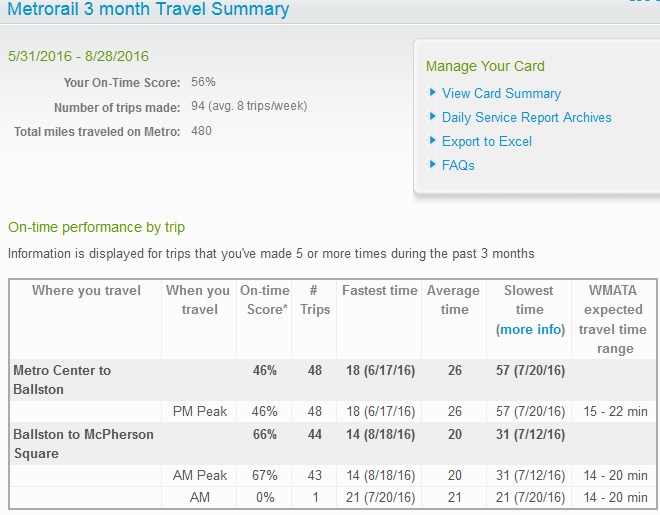
Task: Click the Average time column header
Action: pos(454,300)
